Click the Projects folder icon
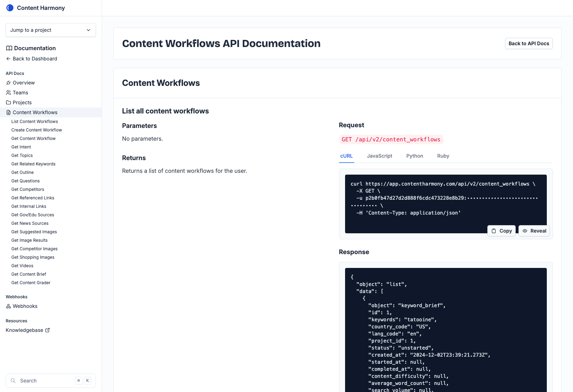The width and height of the screenshot is (573, 392). tap(8, 103)
